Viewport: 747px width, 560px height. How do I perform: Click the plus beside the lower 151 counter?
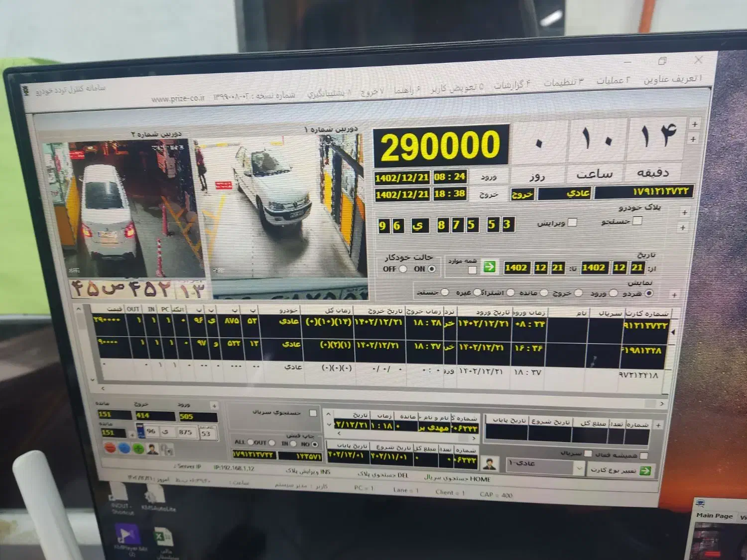click(132, 435)
